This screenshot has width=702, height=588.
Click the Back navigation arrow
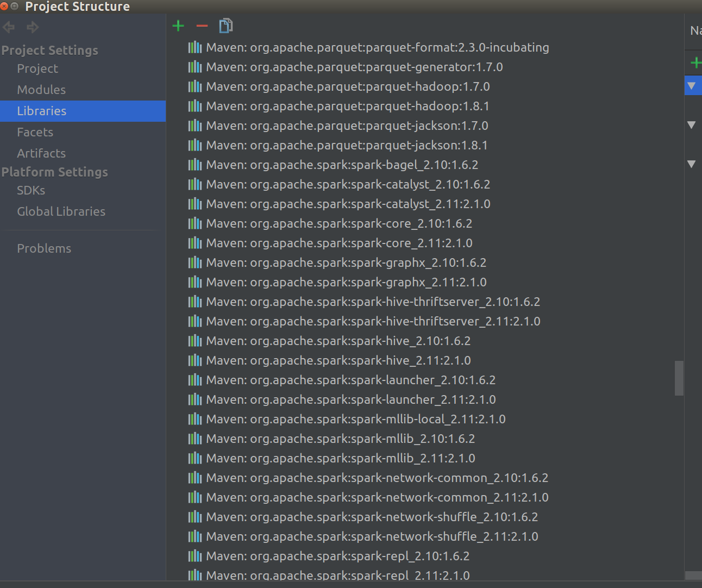tap(9, 27)
